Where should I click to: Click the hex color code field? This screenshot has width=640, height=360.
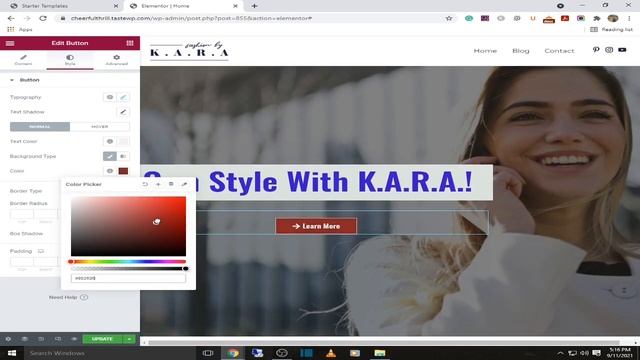coord(128,278)
